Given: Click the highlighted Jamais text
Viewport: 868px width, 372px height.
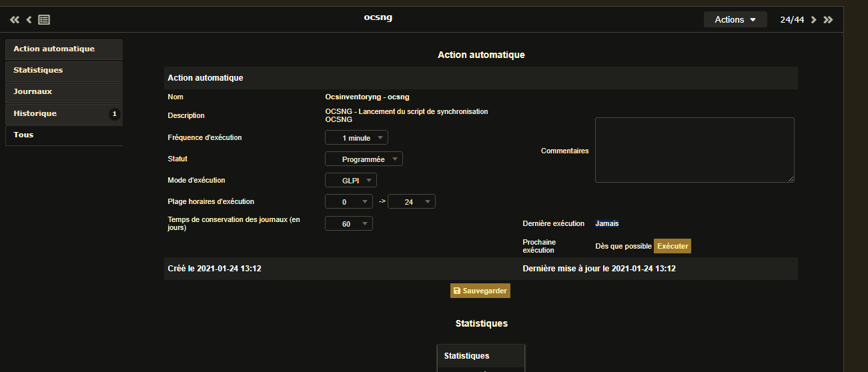Looking at the screenshot, I should pos(607,223).
